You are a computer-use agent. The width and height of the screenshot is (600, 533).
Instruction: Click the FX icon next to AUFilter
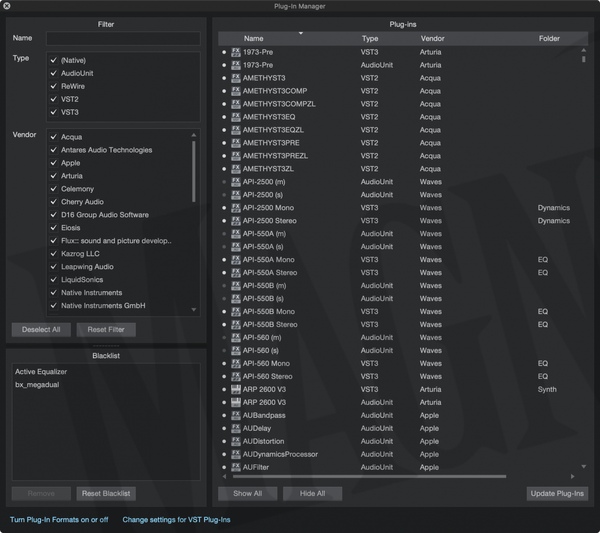(236, 467)
